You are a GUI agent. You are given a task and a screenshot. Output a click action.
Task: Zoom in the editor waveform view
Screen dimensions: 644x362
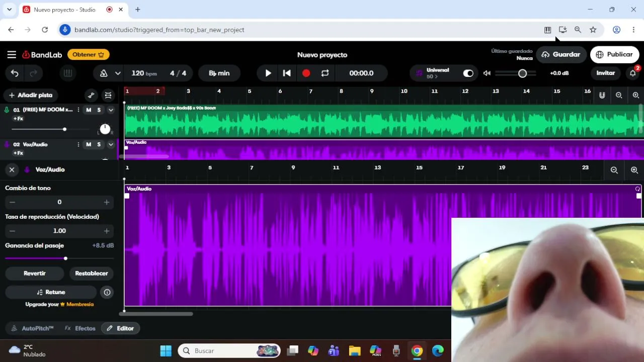pos(634,170)
